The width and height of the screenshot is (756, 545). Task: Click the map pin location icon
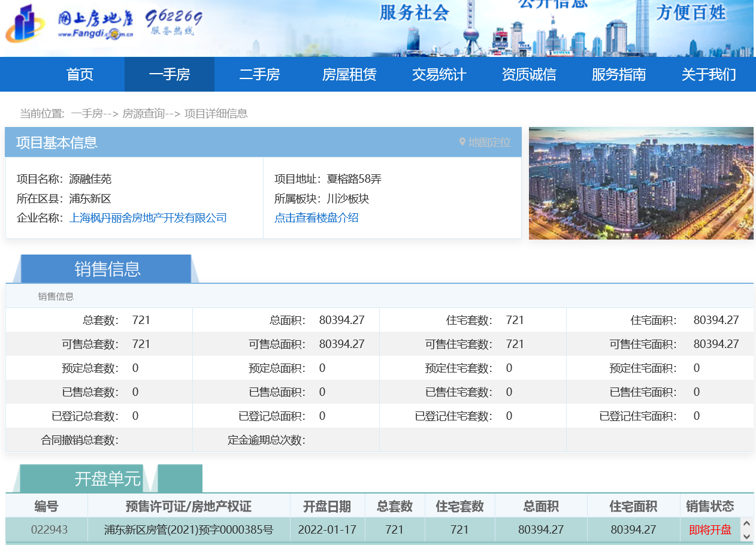click(x=462, y=142)
